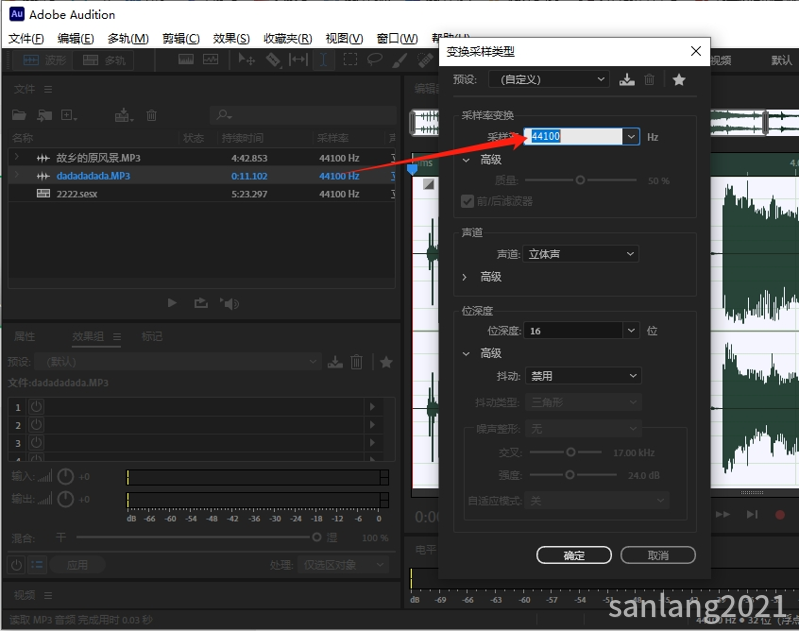Image resolution: width=799 pixels, height=631 pixels.
Task: Toggle the 前/后滤波器 checkbox
Action: [x=467, y=201]
